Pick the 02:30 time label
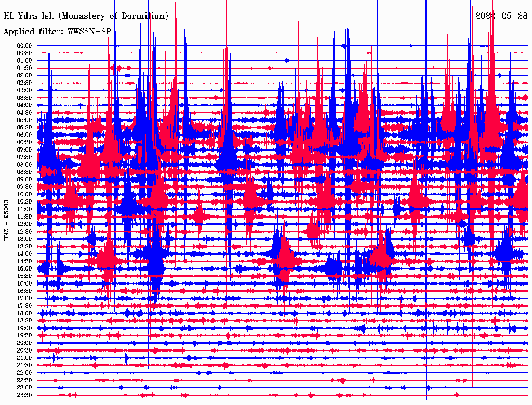532x405 pixels. 24,83
